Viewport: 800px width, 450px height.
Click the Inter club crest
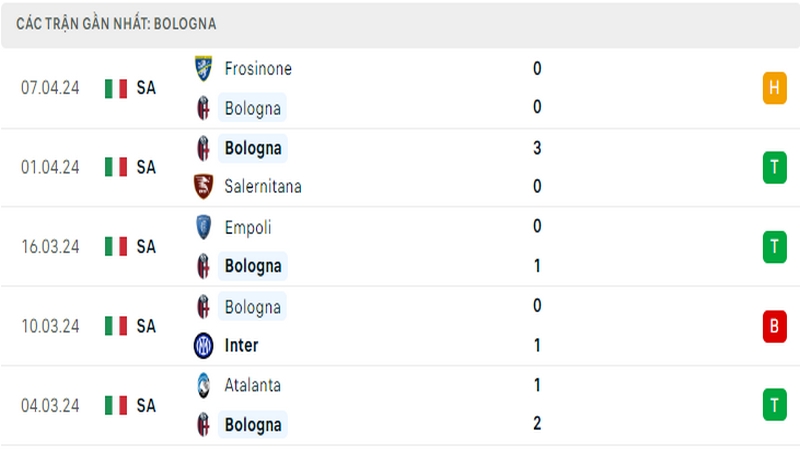click(x=203, y=345)
